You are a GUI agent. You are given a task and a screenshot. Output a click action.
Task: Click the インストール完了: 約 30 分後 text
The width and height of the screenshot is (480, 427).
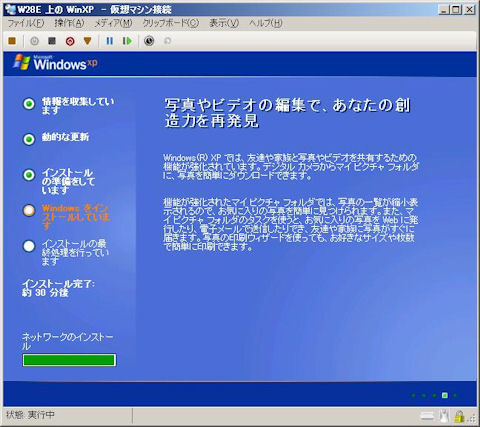pyautogui.click(x=58, y=288)
